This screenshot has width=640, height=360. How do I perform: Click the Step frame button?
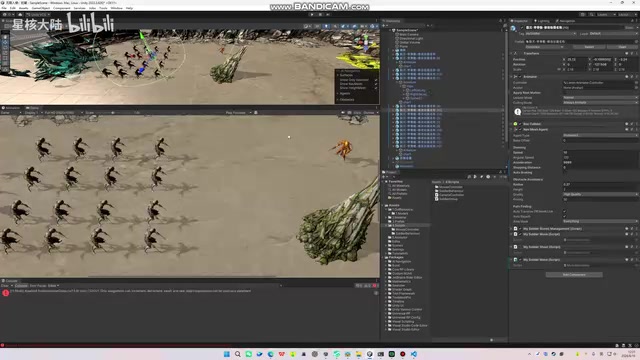click(328, 15)
